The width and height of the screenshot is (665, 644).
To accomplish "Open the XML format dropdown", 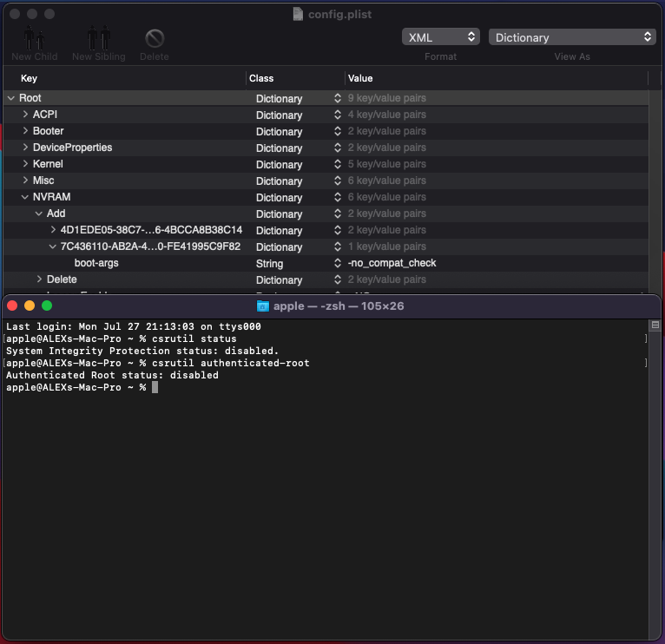I will [440, 37].
